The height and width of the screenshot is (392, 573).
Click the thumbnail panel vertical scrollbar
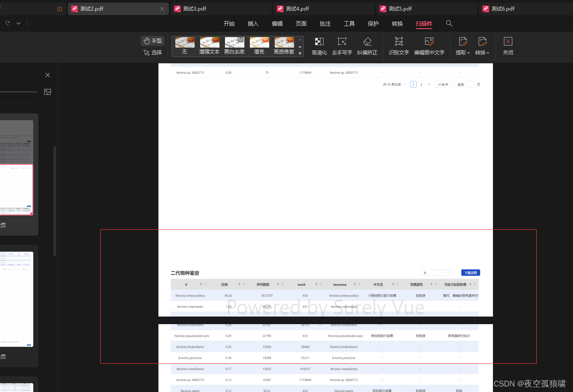(x=55, y=201)
